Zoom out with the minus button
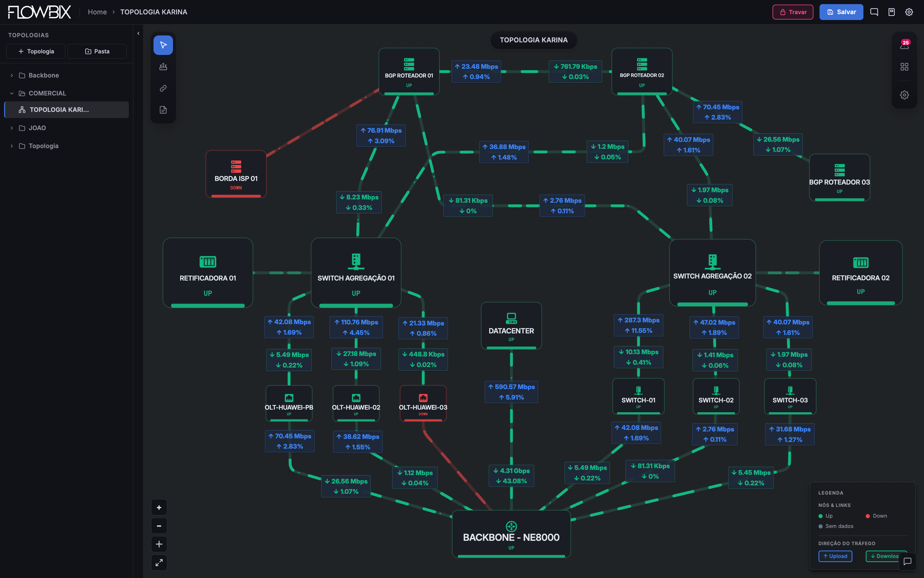924x578 pixels. click(x=159, y=526)
